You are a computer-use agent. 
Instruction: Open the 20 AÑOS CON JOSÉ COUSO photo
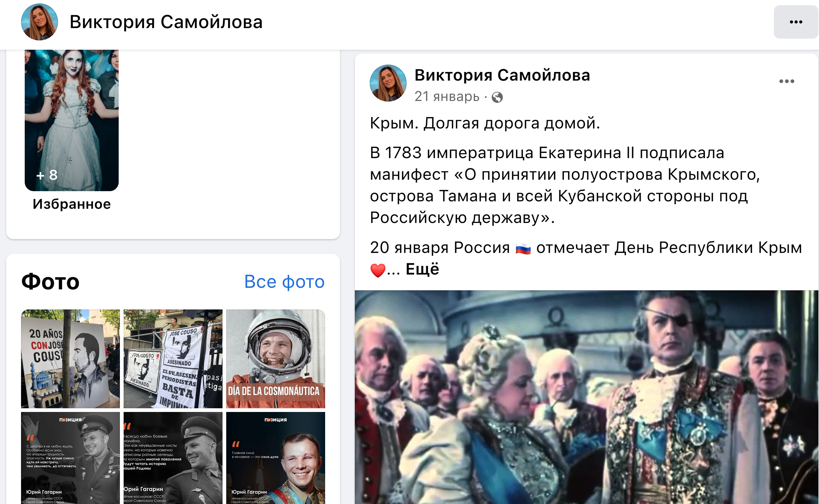tap(70, 359)
